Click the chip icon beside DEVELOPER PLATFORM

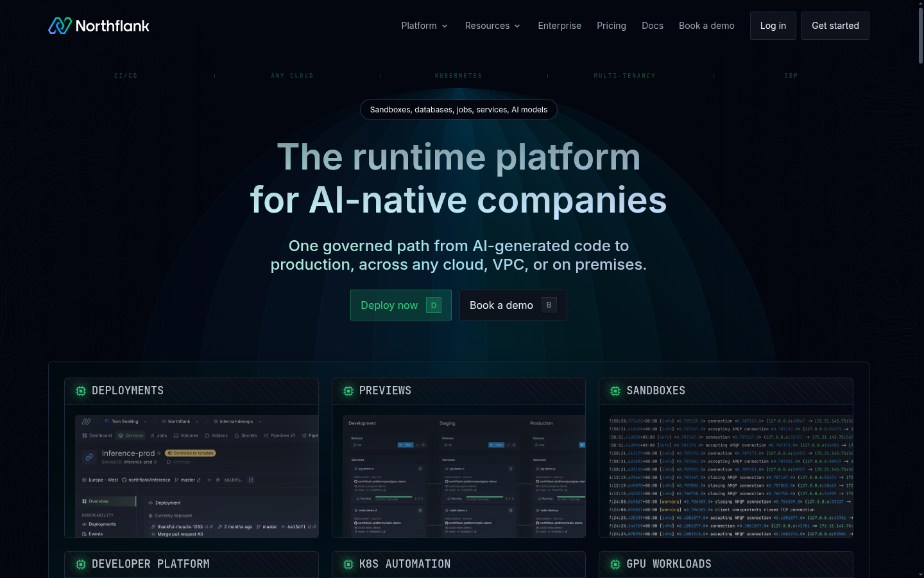tap(81, 565)
